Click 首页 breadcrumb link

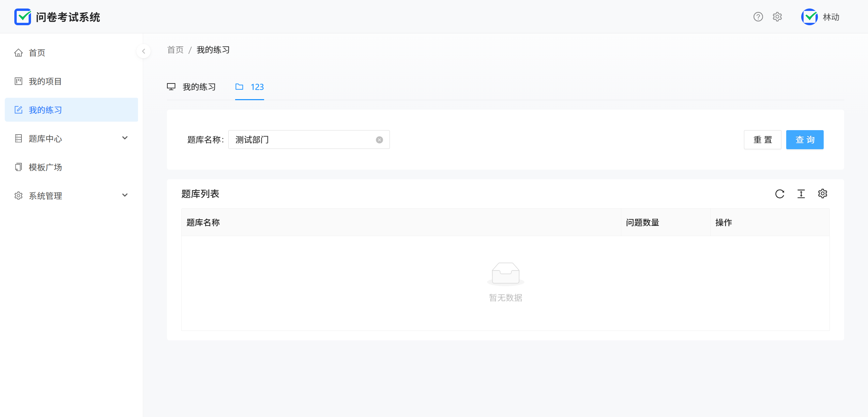point(175,50)
